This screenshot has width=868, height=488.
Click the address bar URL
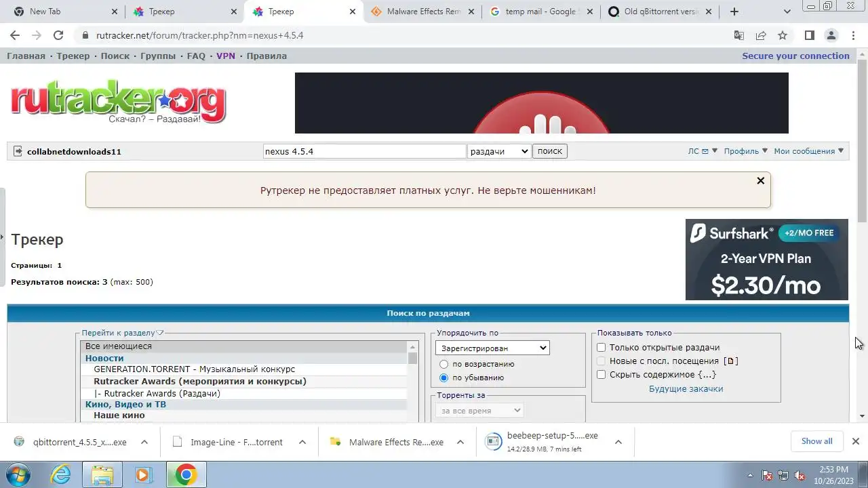[x=200, y=35]
